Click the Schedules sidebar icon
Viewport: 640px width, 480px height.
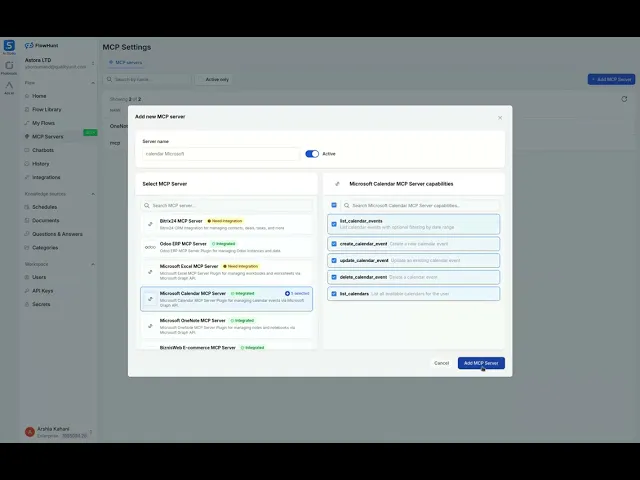pyautogui.click(x=27, y=207)
